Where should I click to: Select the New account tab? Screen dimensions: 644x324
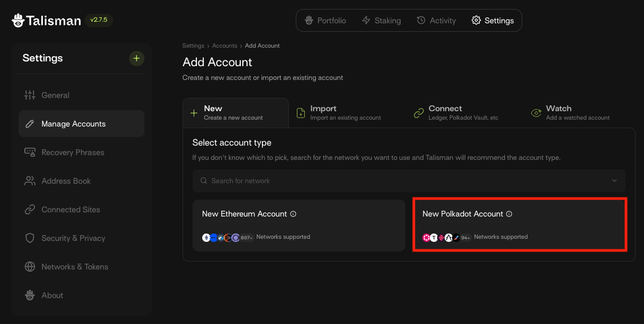tap(235, 113)
